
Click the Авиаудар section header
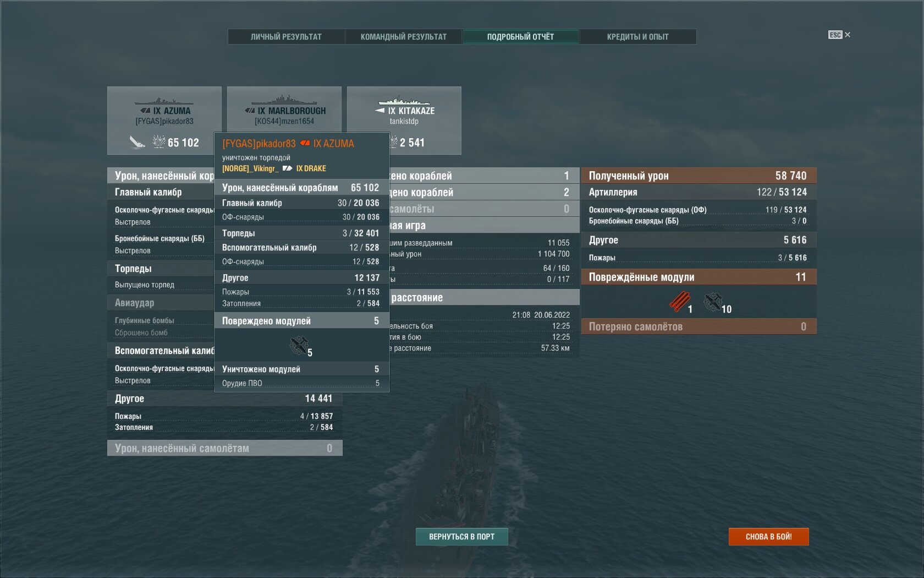pyautogui.click(x=161, y=303)
